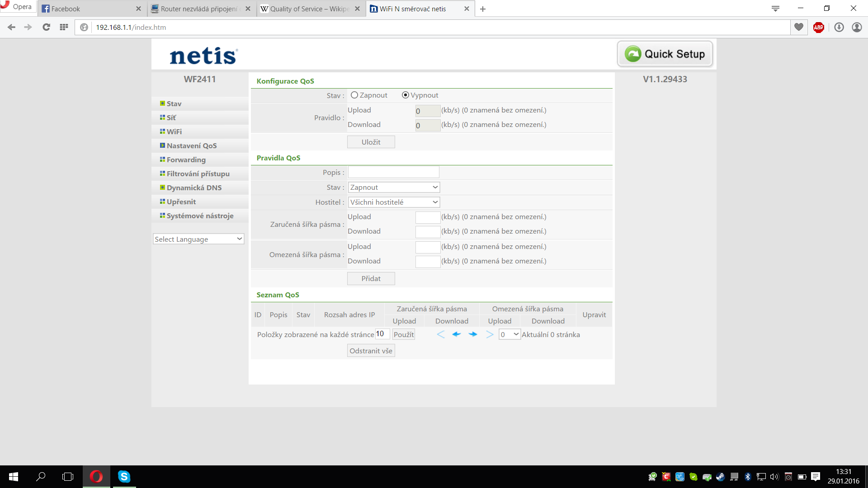Select the Zapnout radio button
This screenshot has height=488, width=868.
pos(354,95)
